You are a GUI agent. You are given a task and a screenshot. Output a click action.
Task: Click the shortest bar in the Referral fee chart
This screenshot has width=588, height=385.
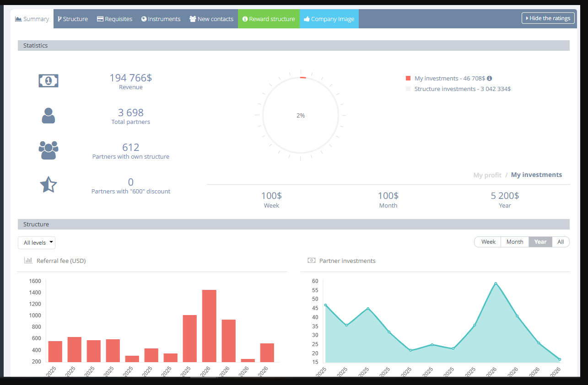point(248,360)
